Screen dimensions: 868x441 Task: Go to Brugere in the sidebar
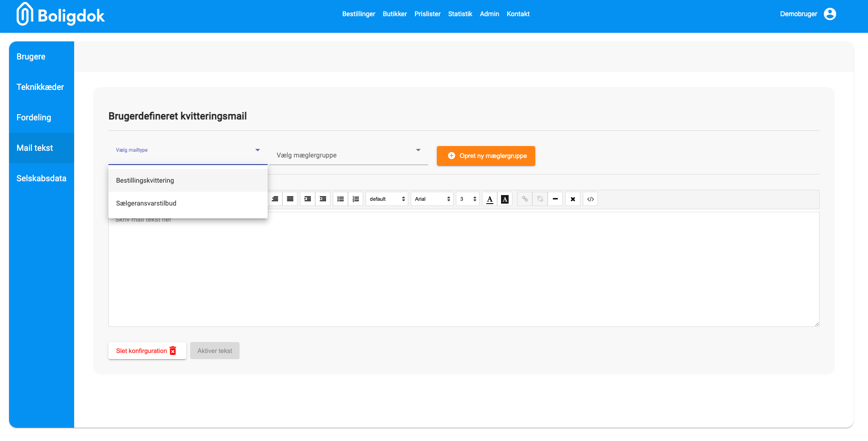pyautogui.click(x=41, y=57)
